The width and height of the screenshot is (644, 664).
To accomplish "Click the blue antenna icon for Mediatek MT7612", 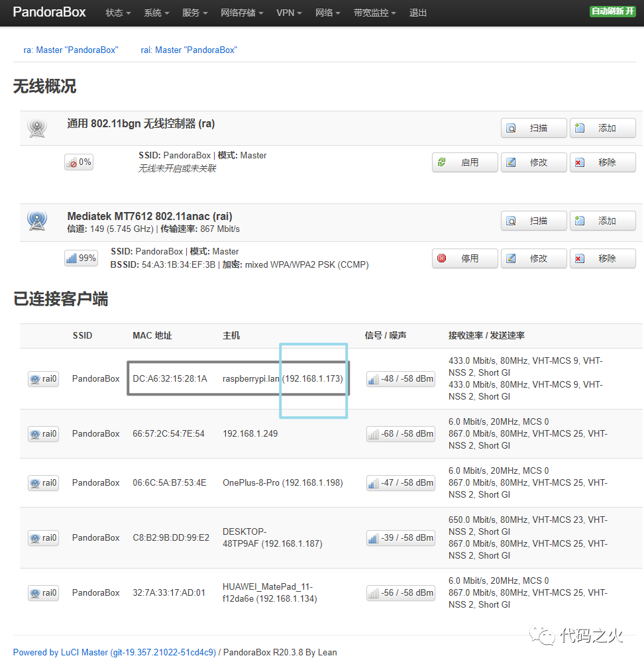I will pyautogui.click(x=37, y=220).
